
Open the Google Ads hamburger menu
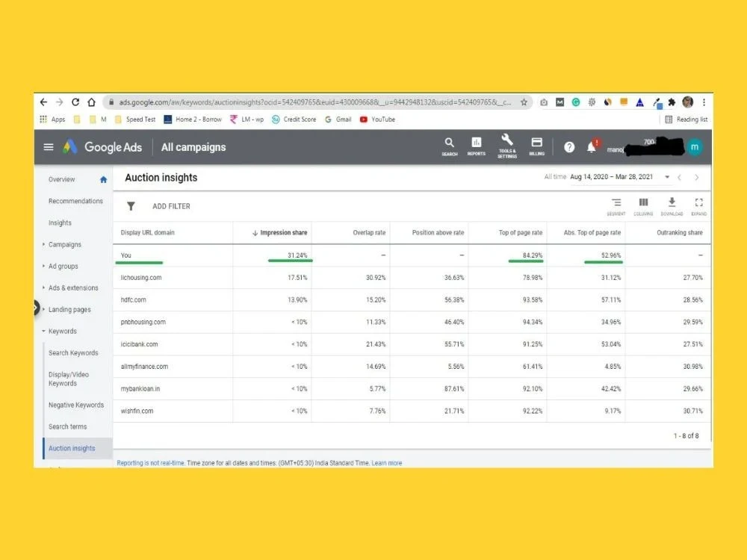point(49,147)
